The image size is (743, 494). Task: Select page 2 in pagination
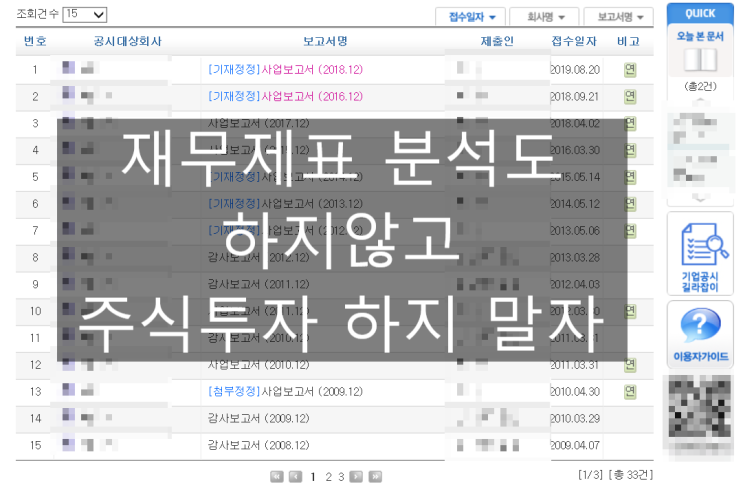point(328,477)
